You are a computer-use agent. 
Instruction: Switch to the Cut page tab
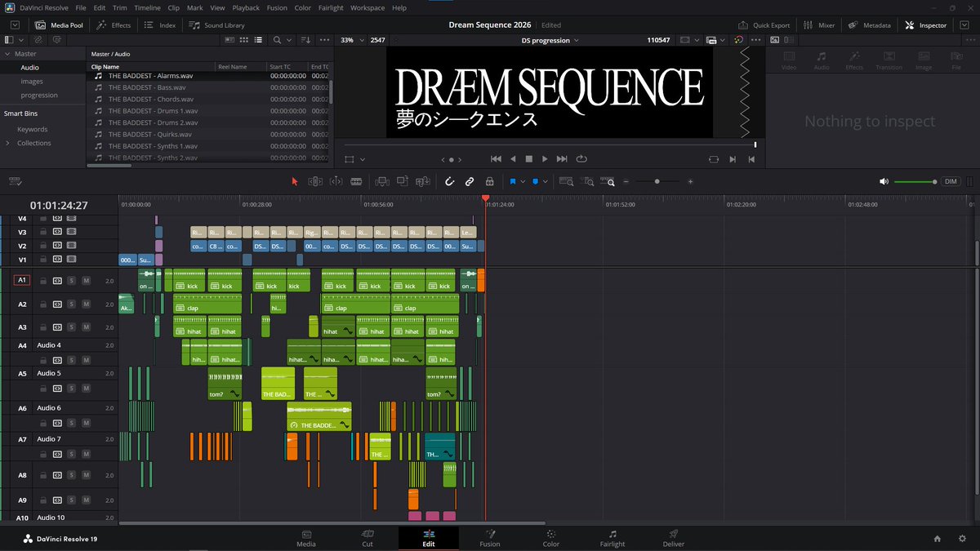click(x=367, y=539)
